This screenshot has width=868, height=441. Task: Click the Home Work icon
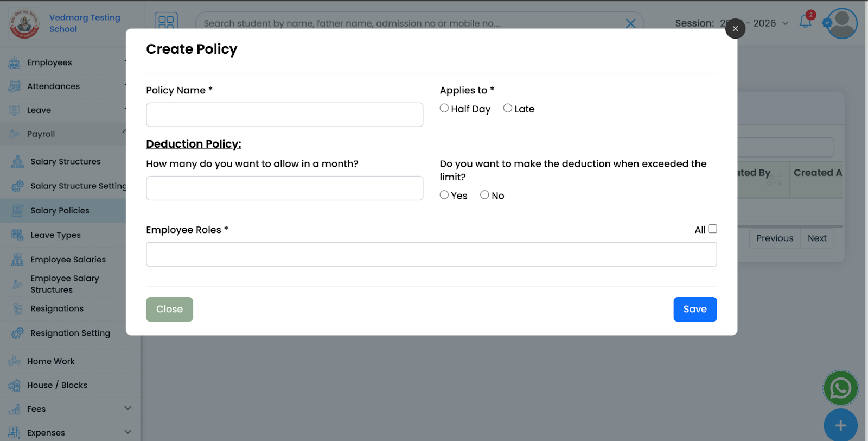pos(14,361)
